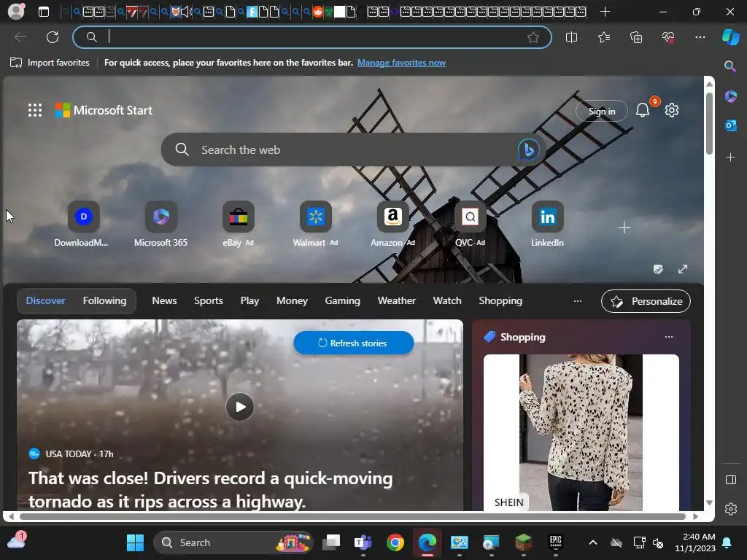The image size is (747, 560).
Task: Play the tornado video story
Action: (239, 407)
